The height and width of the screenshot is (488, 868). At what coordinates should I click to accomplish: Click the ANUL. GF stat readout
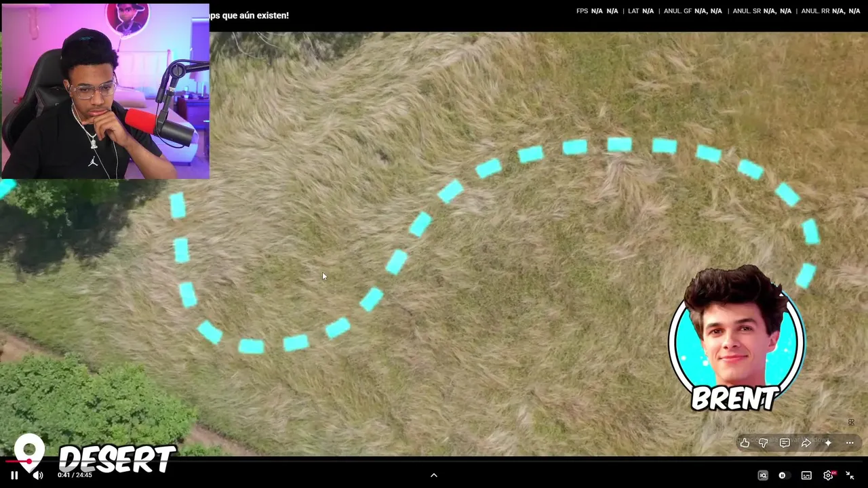pos(693,11)
